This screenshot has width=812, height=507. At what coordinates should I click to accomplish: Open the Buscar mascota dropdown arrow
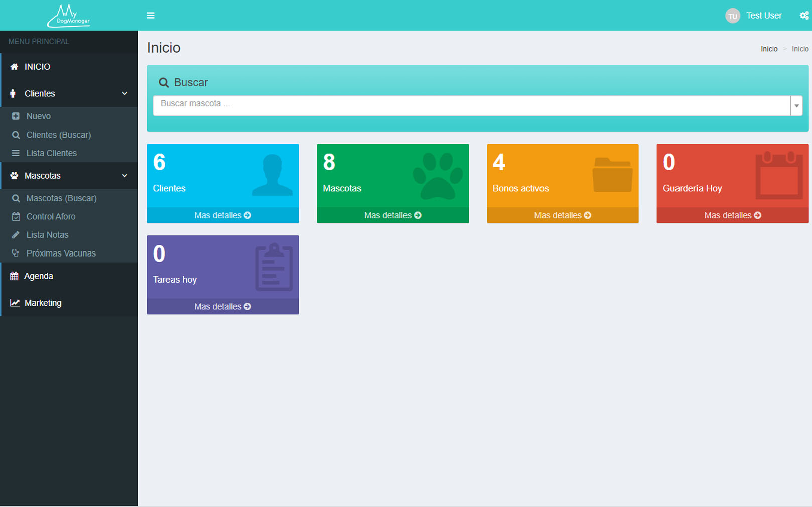pos(796,106)
